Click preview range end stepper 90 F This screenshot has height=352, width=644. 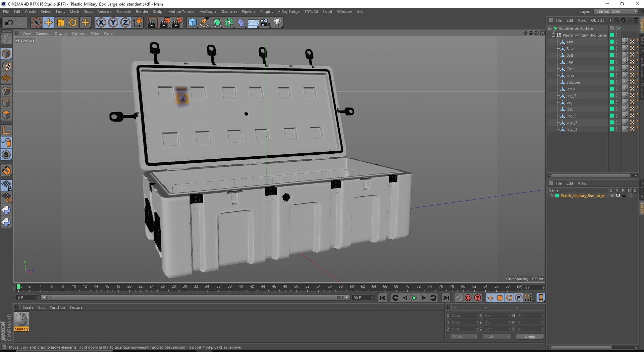pyautogui.click(x=373, y=298)
